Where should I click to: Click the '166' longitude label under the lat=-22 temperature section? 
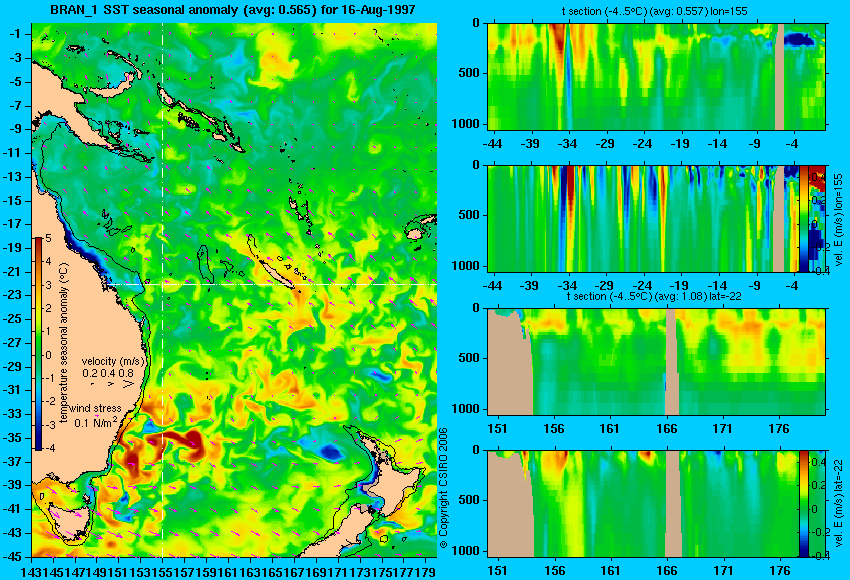tap(667, 429)
